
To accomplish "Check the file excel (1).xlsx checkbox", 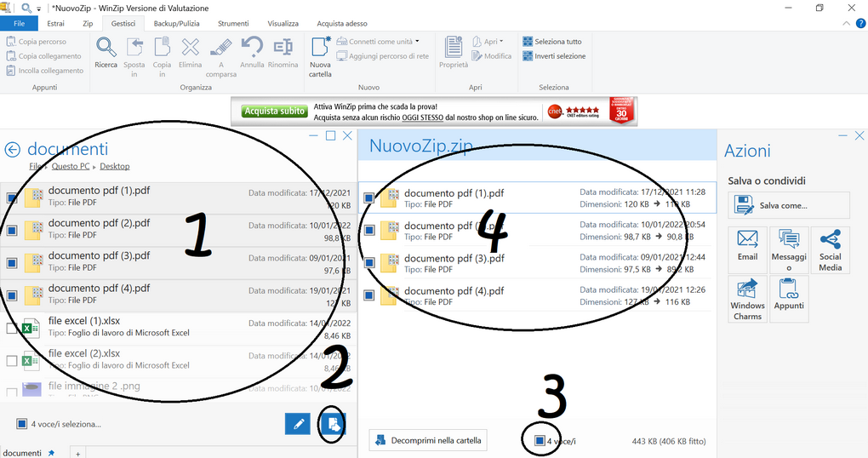I will pyautogui.click(x=12, y=329).
